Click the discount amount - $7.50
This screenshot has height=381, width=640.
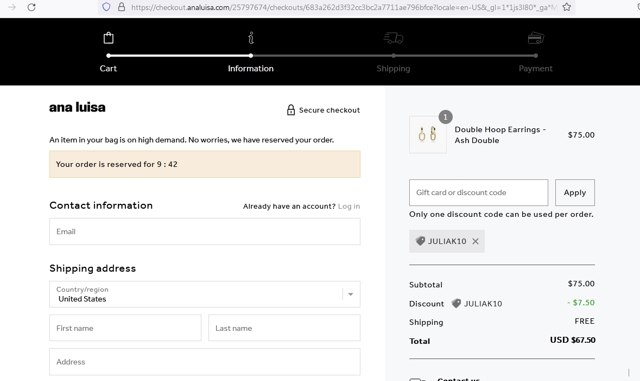point(581,303)
